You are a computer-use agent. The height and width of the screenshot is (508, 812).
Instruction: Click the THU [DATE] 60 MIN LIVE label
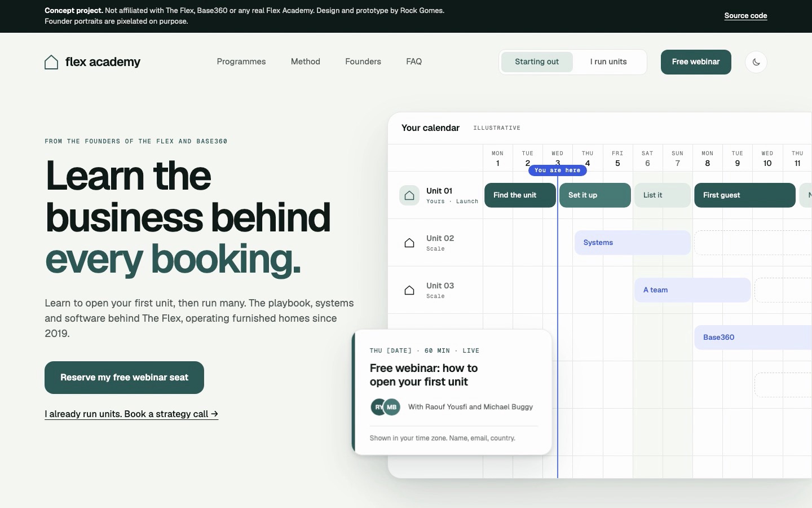425,351
